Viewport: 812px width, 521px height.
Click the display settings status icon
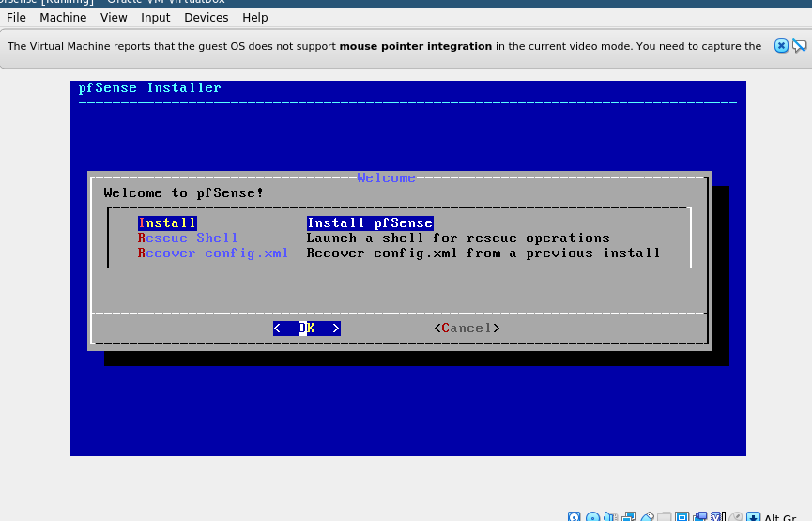(682, 517)
